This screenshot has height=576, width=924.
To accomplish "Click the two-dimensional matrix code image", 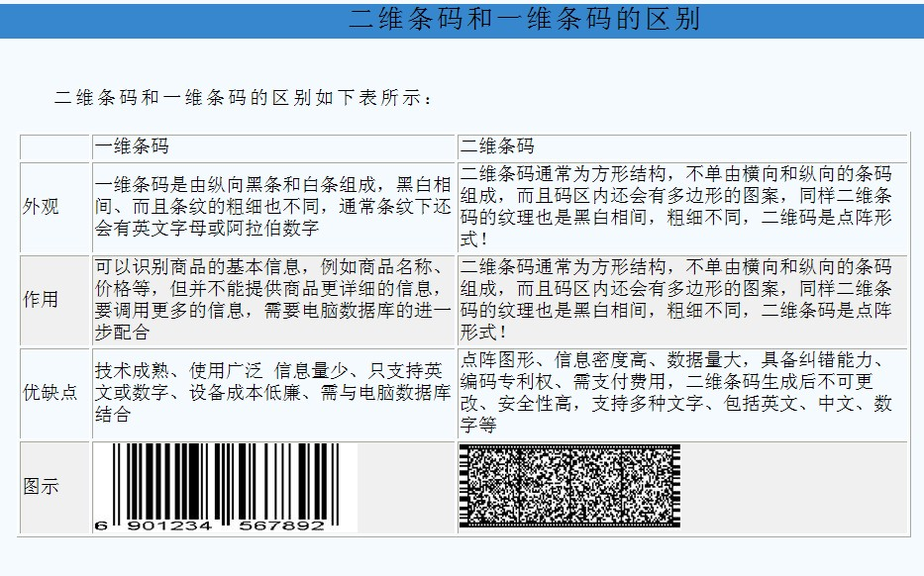I will click(x=569, y=487).
